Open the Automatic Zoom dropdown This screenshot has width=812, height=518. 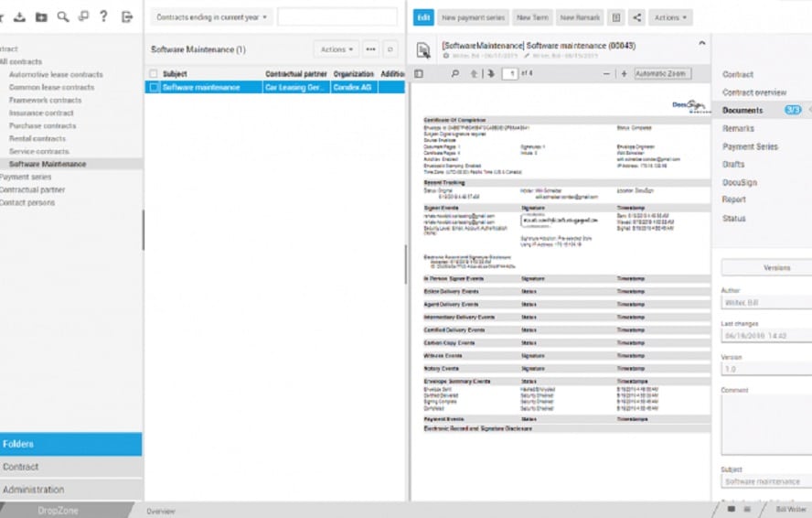(662, 74)
